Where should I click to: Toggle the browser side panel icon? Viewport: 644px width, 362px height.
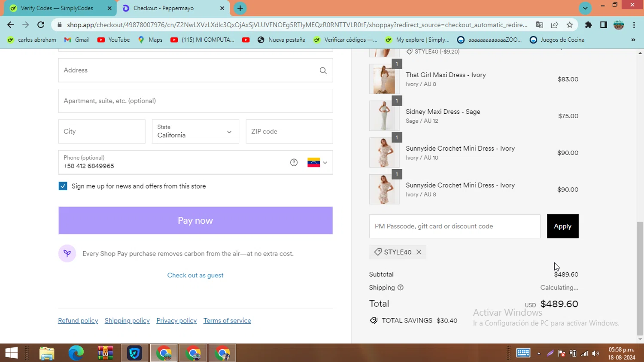pyautogui.click(x=604, y=25)
